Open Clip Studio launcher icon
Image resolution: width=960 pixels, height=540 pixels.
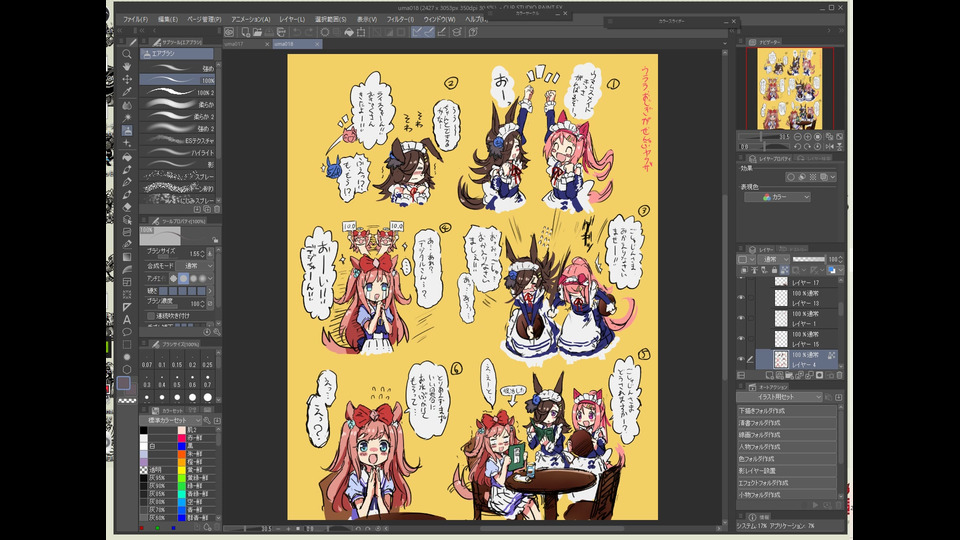[229, 32]
